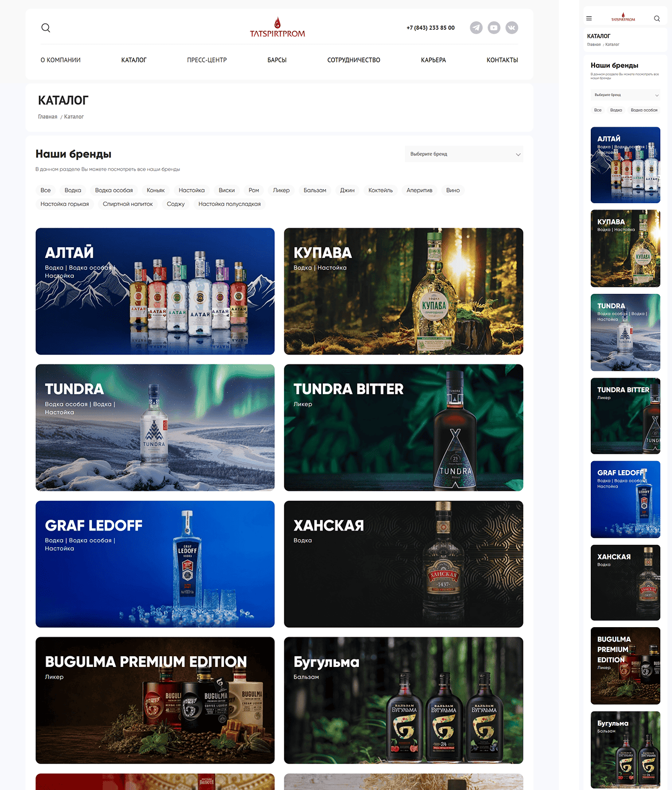672x790 pixels.
Task: Click the mobile Tatspirtprom logo
Action: tap(623, 18)
